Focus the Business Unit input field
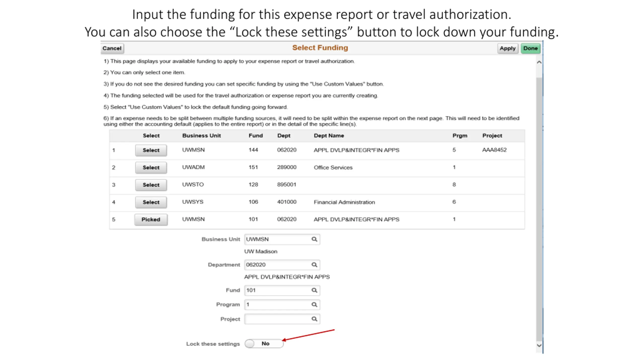 coord(278,239)
